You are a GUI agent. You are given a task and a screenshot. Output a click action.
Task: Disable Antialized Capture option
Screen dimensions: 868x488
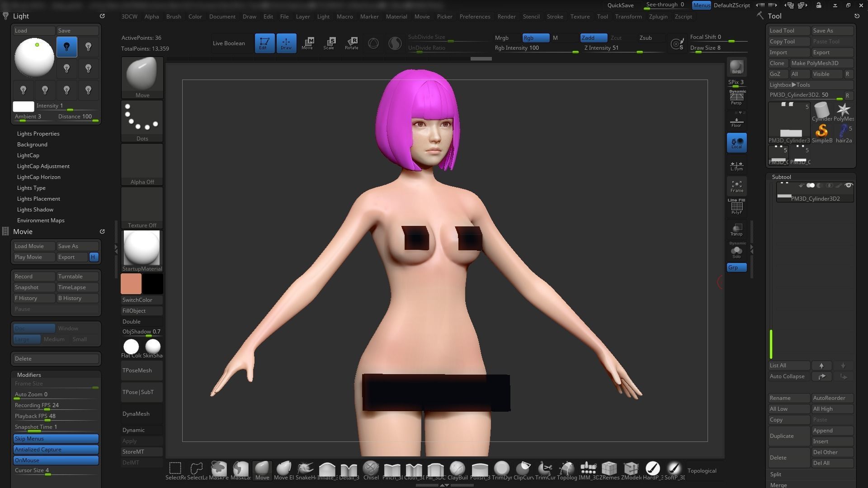click(x=56, y=450)
